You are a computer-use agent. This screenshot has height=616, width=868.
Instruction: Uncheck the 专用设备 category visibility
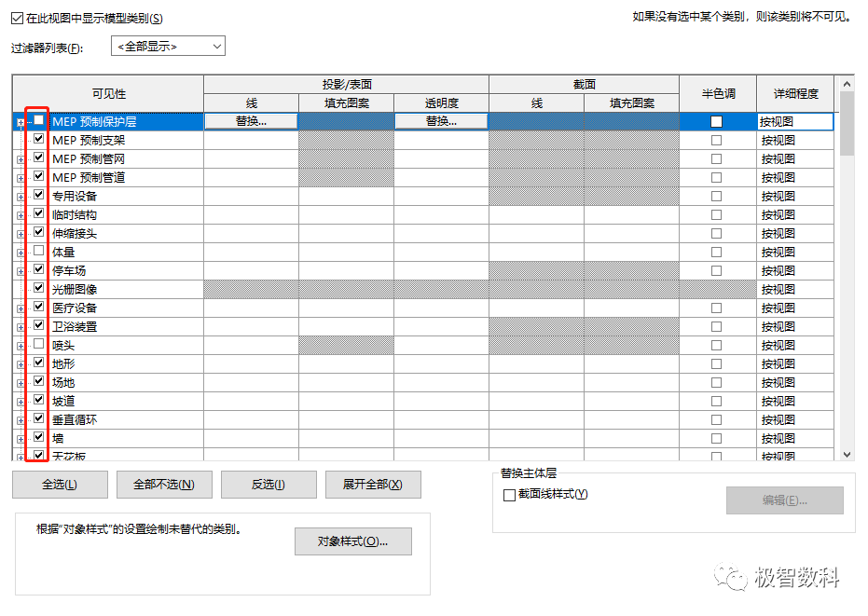37,195
